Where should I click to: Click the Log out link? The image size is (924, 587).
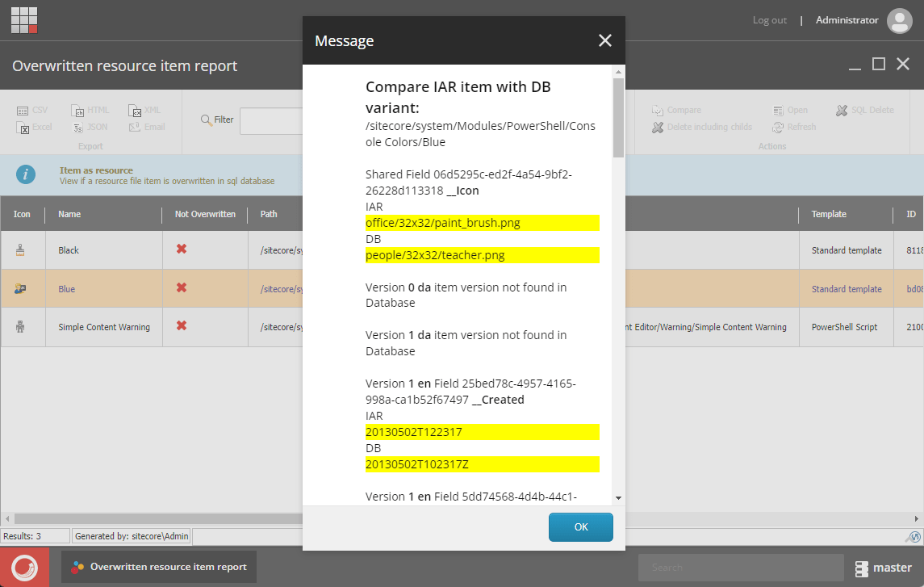coord(769,20)
